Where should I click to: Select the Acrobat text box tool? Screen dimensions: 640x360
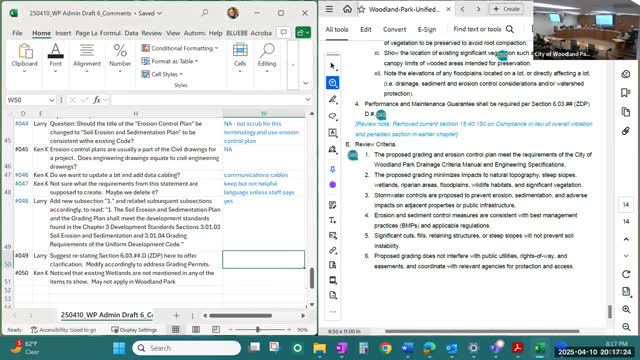(333, 133)
